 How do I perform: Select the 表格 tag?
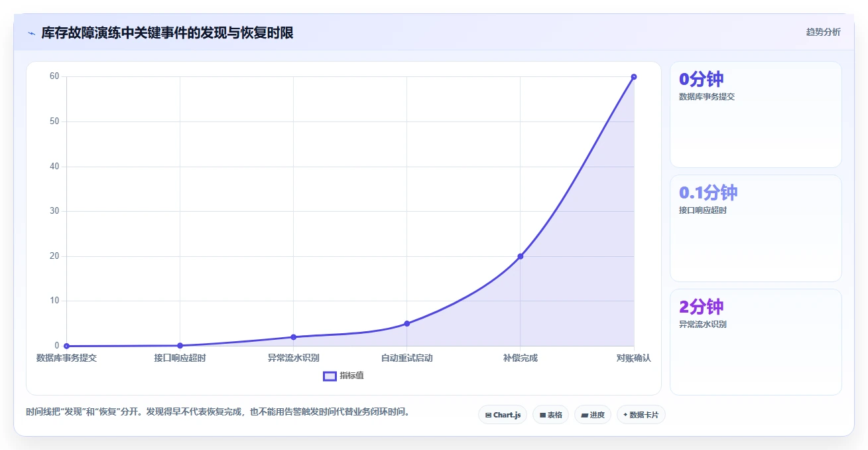[x=550, y=415]
